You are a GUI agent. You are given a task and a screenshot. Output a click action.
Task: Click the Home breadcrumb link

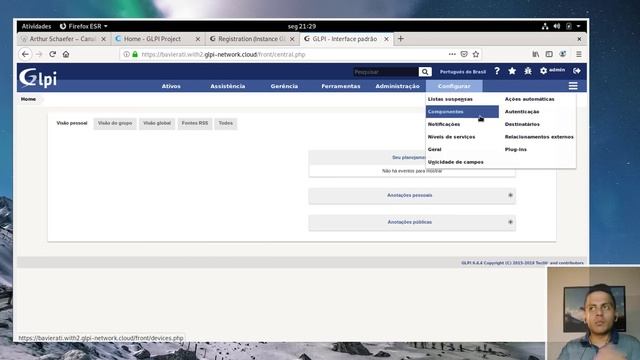pos(28,99)
